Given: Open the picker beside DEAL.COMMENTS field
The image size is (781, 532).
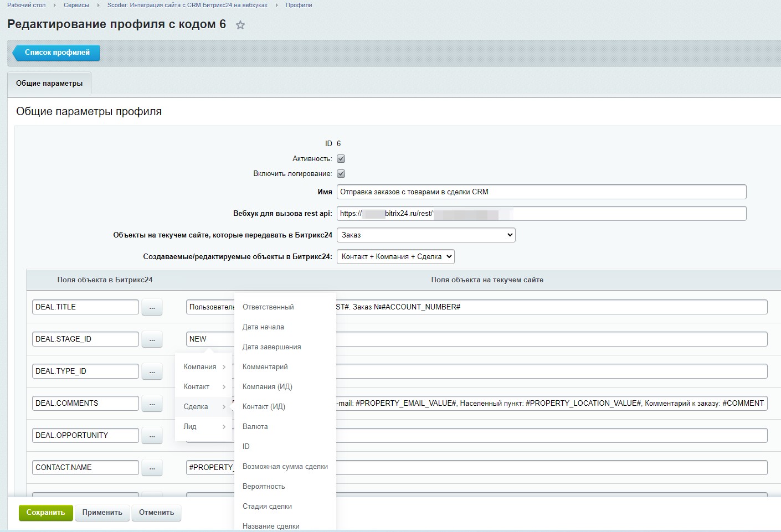Looking at the screenshot, I should 152,404.
